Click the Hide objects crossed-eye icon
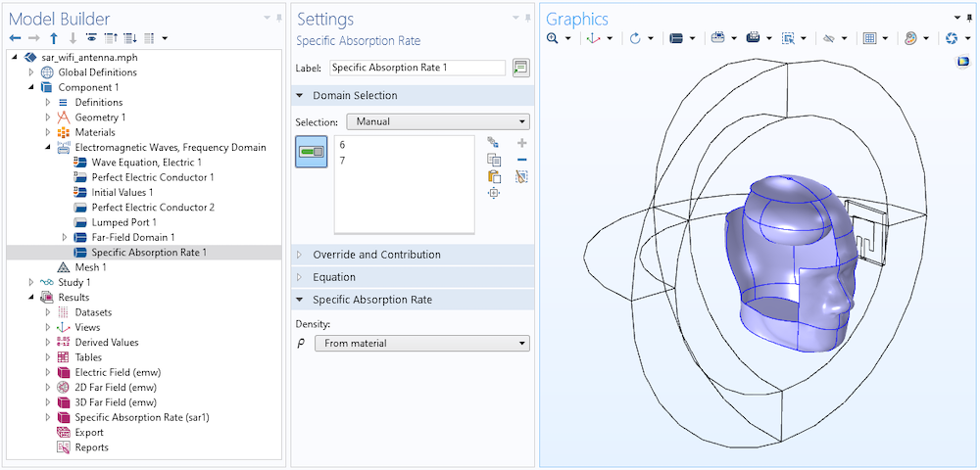 pyautogui.click(x=829, y=39)
